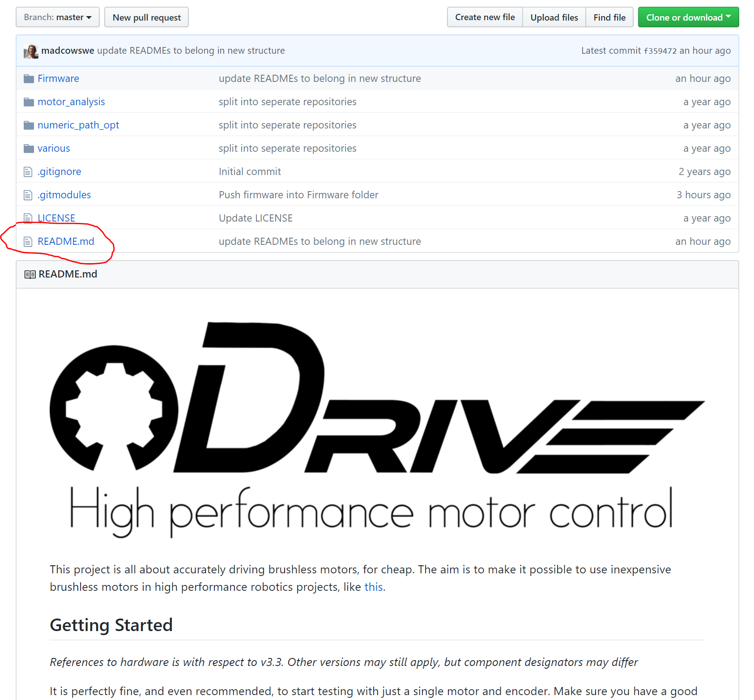Open README.md in the file list
754x700 pixels.
66,241
